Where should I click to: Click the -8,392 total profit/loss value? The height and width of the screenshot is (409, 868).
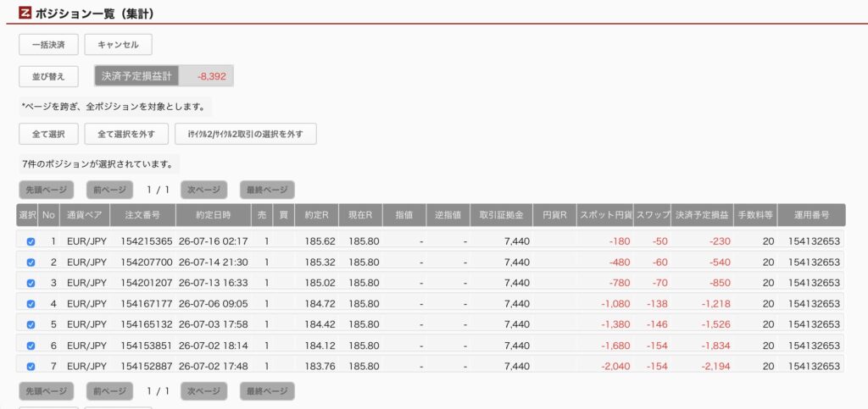pyautogui.click(x=211, y=77)
